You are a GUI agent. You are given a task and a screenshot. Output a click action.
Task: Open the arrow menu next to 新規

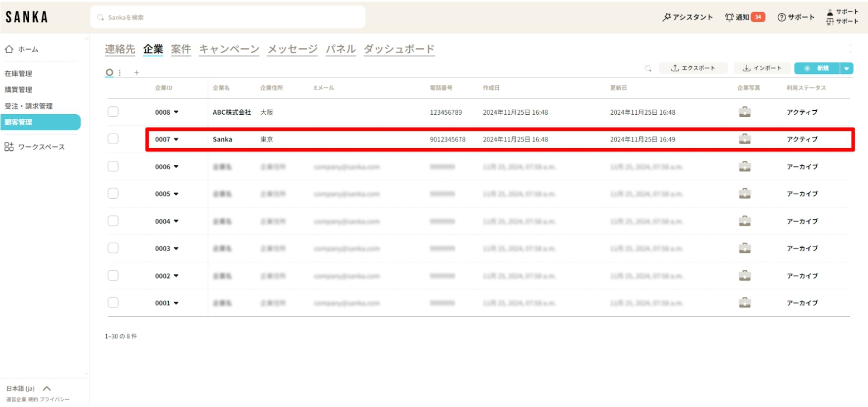846,68
